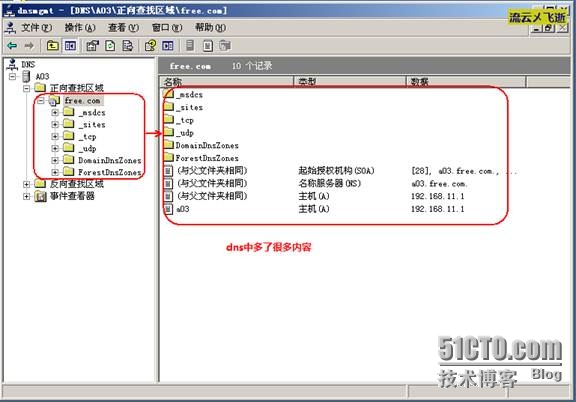The image size is (576, 402).
Task: Click the Back arrow toolbar icon
Action: (12, 46)
